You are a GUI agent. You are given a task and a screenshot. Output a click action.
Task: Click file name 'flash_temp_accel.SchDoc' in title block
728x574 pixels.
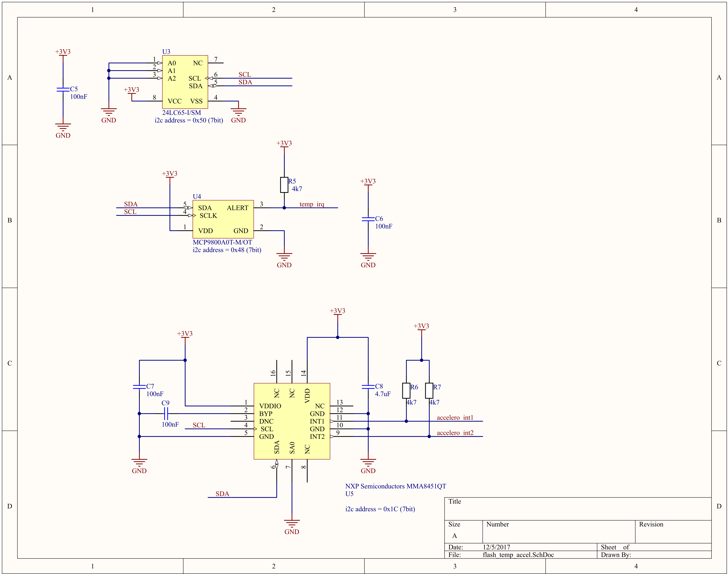pyautogui.click(x=518, y=555)
